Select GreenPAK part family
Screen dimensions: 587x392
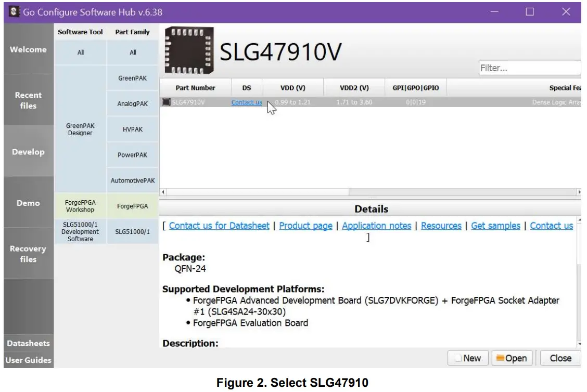[133, 78]
